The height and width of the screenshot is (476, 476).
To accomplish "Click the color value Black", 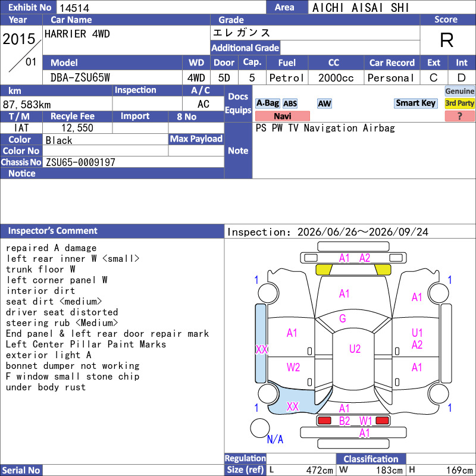I will (59, 140).
